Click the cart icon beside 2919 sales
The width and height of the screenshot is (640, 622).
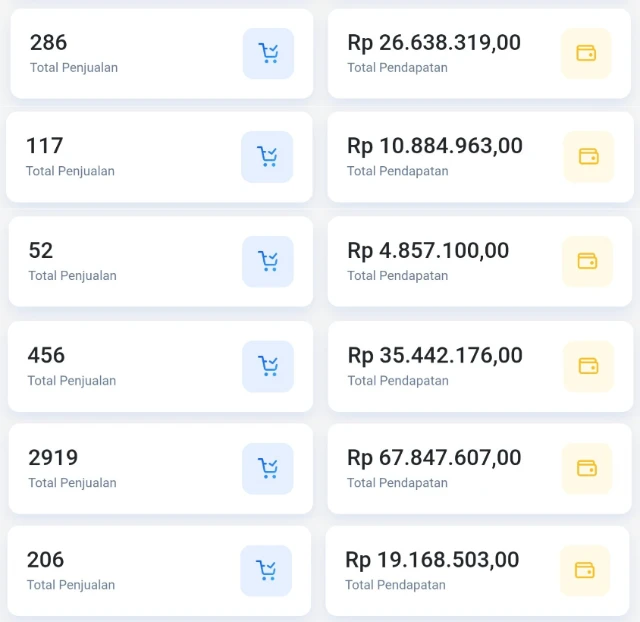[268, 468]
